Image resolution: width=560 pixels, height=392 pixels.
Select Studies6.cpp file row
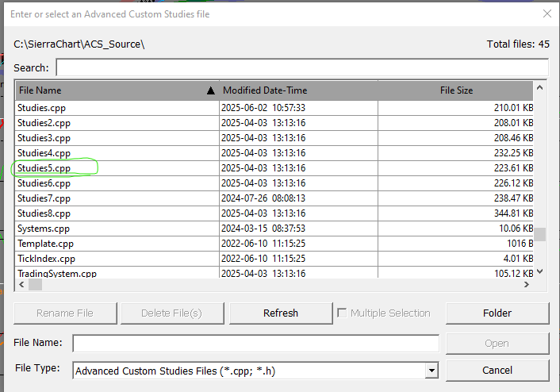coord(274,183)
